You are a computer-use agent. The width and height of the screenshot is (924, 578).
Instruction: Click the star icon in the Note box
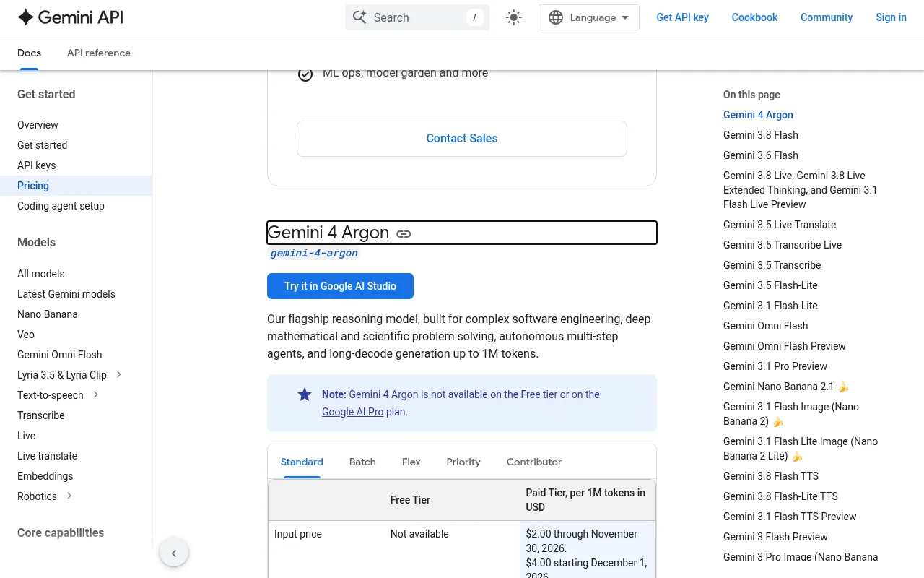[x=305, y=394]
